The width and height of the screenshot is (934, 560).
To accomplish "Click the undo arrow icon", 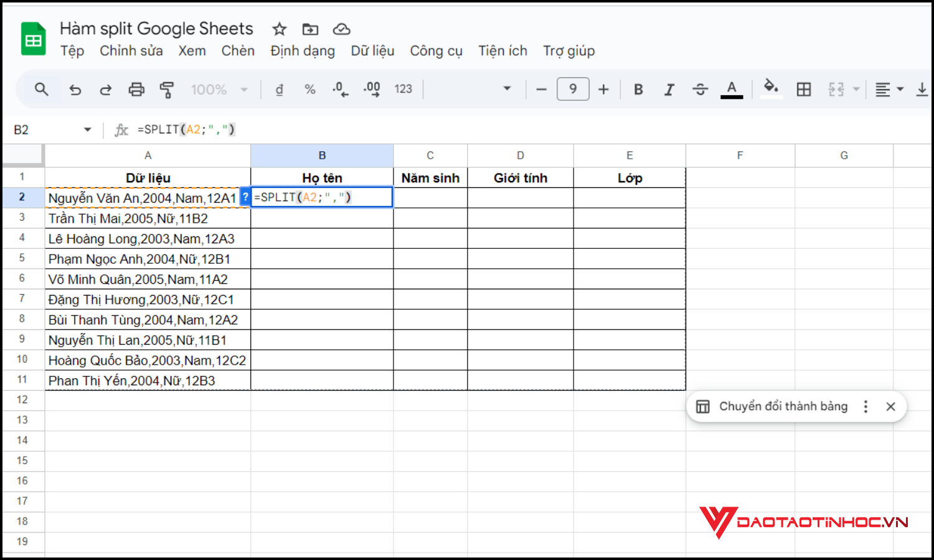I will point(75,90).
